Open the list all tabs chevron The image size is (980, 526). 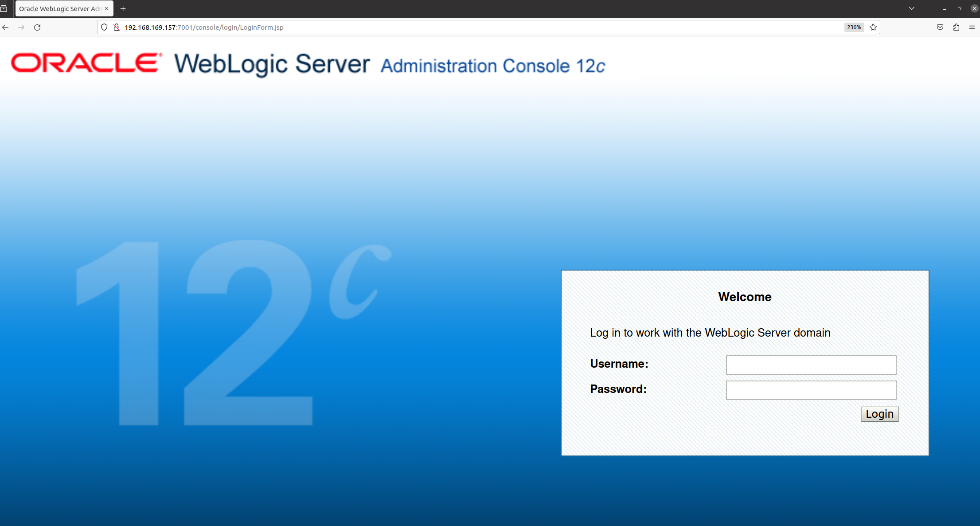[912, 8]
